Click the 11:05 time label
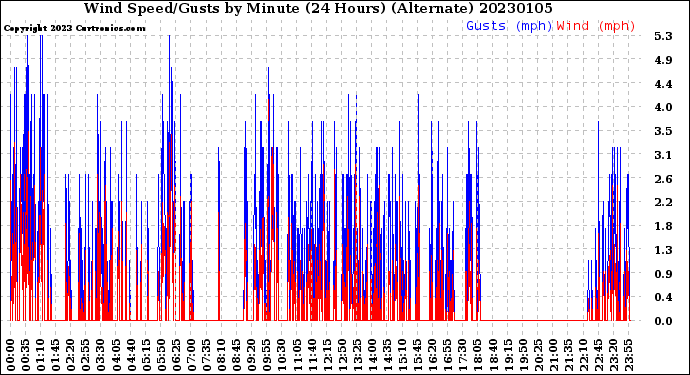The height and width of the screenshot is (375, 690). tap(297, 355)
